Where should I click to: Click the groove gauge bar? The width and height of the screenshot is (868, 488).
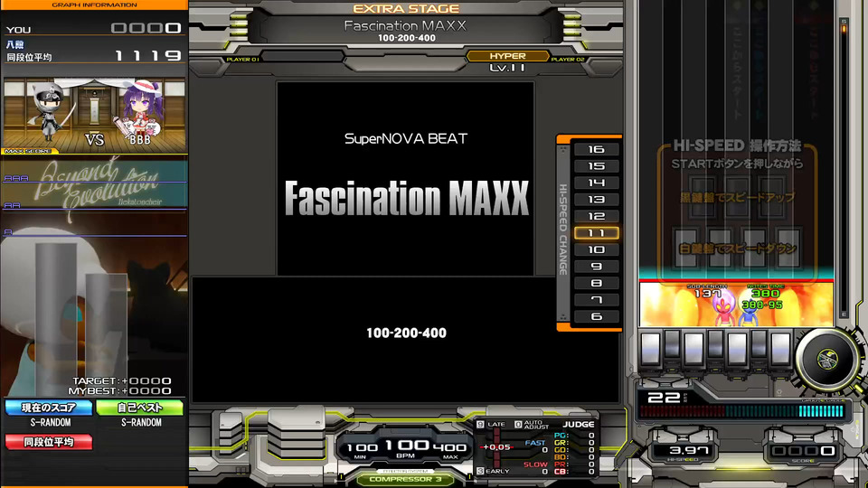coord(741,411)
